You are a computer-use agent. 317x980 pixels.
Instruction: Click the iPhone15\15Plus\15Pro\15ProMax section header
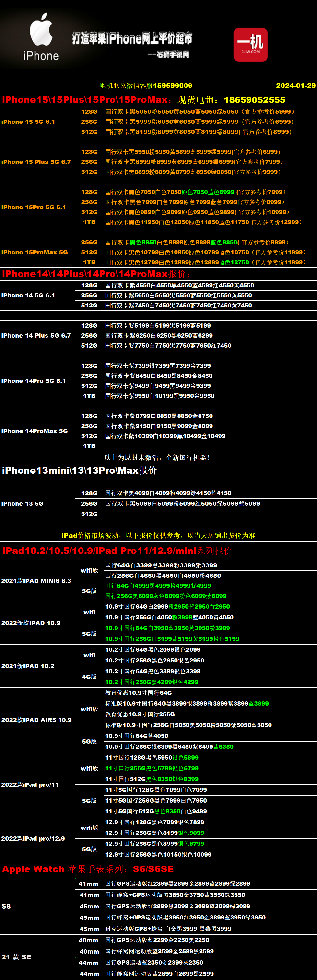(87, 100)
